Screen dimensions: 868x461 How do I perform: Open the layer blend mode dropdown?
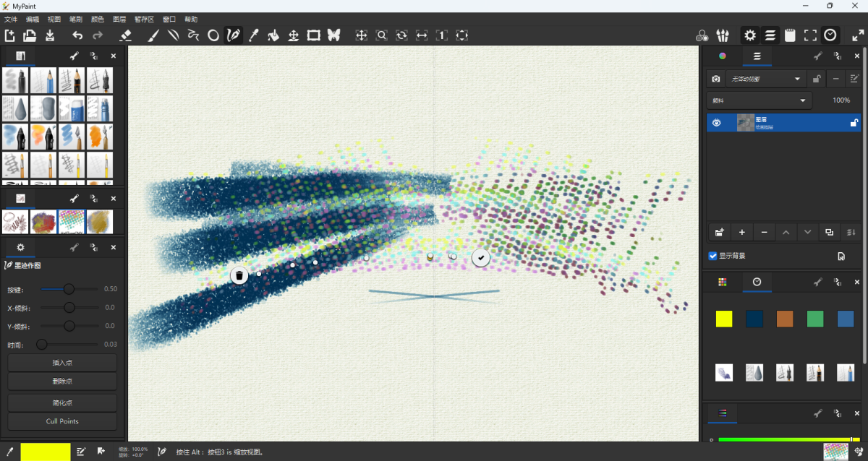pyautogui.click(x=759, y=100)
